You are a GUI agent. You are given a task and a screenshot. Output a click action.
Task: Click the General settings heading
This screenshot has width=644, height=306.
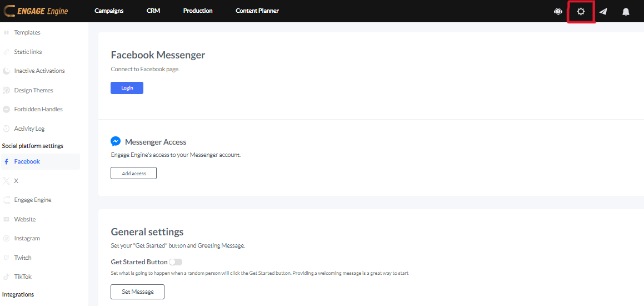(x=147, y=231)
